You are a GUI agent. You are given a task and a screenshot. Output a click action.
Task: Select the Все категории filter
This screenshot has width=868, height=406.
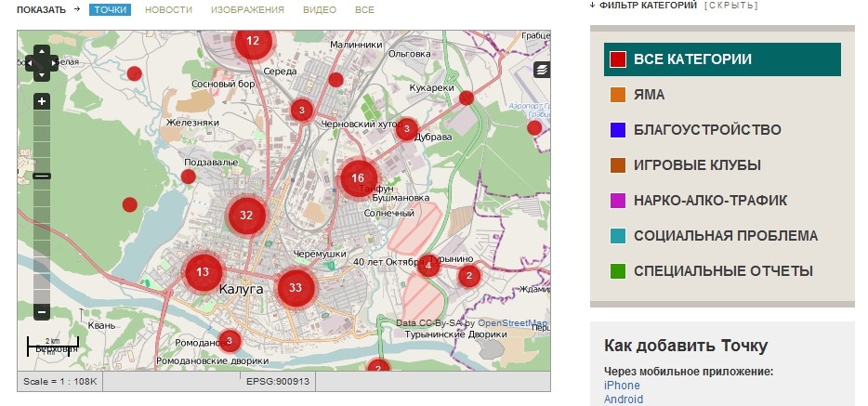(692, 59)
